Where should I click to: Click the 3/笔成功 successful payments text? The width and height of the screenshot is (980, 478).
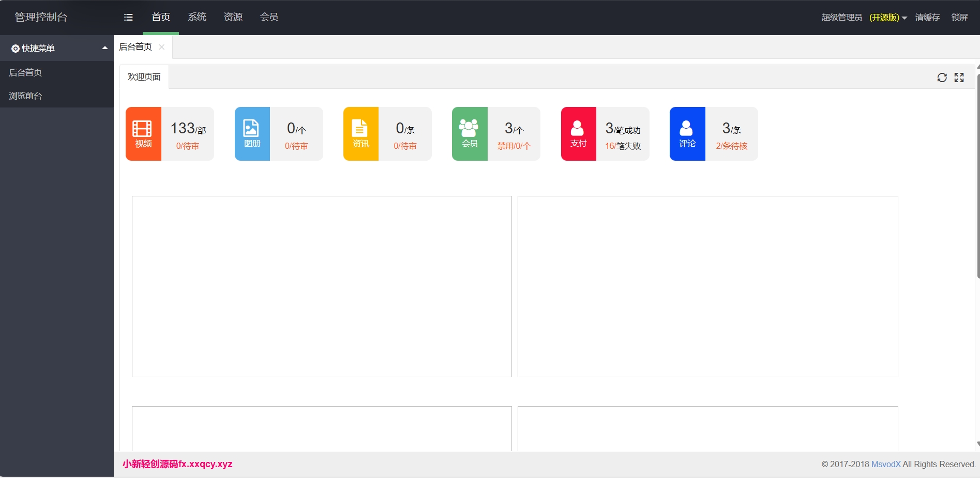(x=623, y=128)
